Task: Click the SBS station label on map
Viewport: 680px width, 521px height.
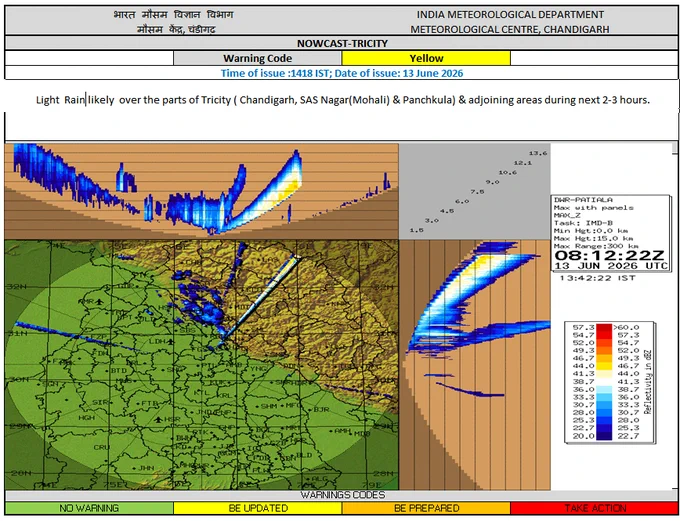Action: point(188,330)
